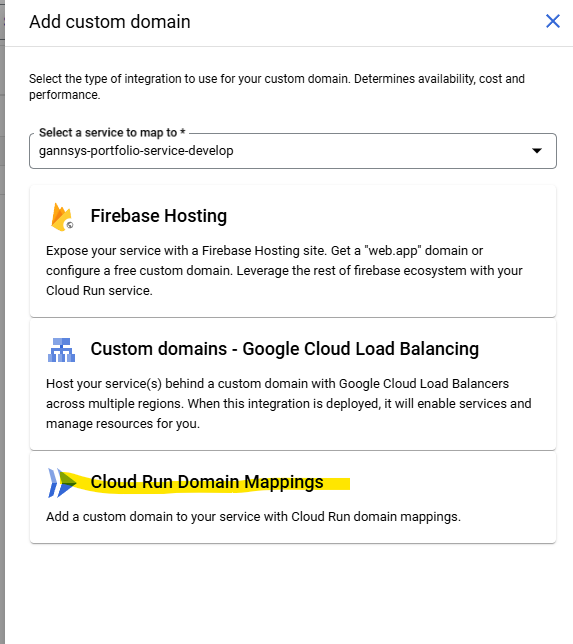Click the text 'Add a custom domain to your service'
Viewport: 573px width, 644px height.
(x=153, y=517)
